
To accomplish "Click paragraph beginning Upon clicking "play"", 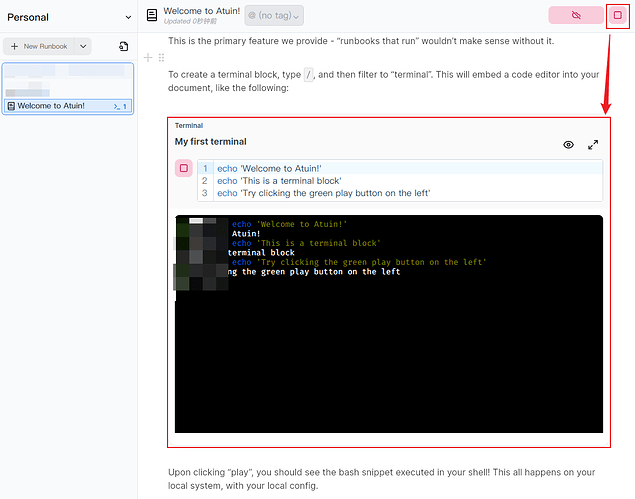I will (382, 479).
